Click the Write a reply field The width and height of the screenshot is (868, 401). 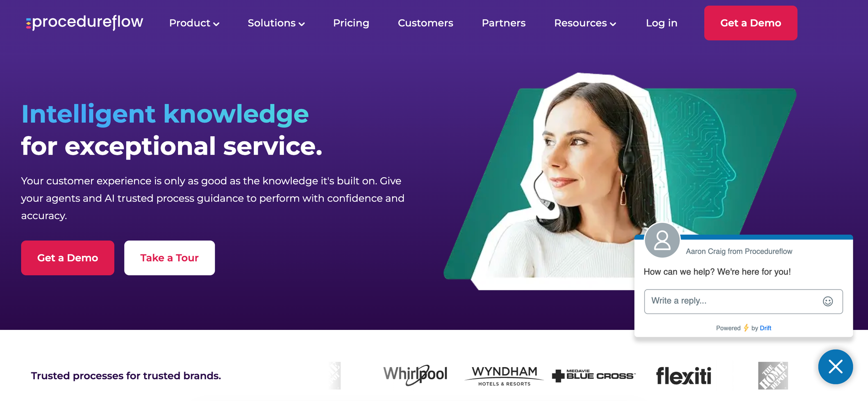click(x=743, y=301)
